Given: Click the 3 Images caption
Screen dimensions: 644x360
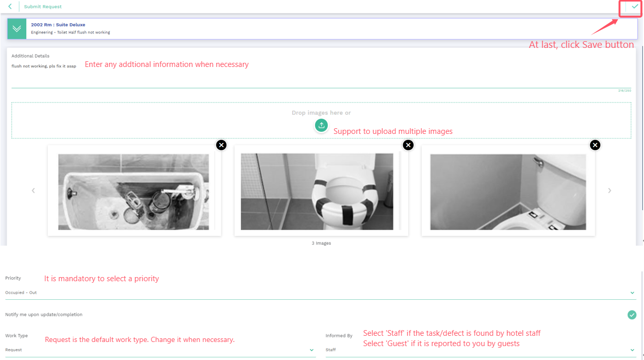Looking at the screenshot, I should 321,243.
